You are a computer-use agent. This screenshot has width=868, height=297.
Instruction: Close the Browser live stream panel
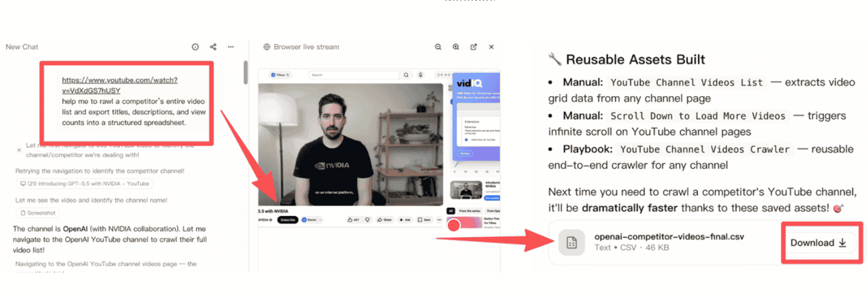pos(491,47)
